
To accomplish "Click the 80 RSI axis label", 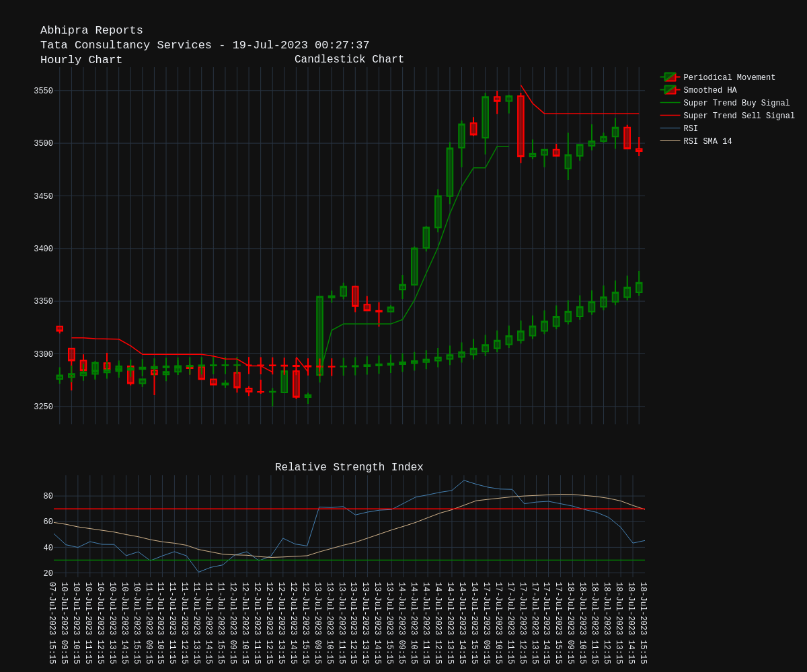I will (48, 496).
